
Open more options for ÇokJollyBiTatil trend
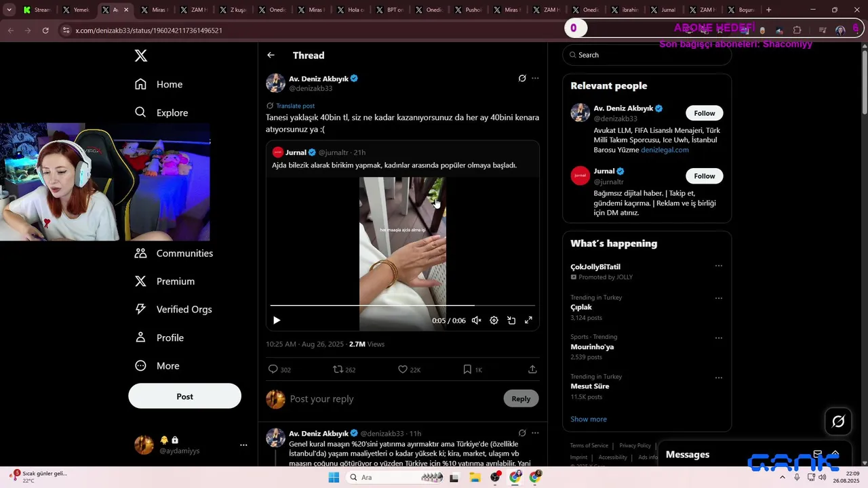[x=719, y=266]
